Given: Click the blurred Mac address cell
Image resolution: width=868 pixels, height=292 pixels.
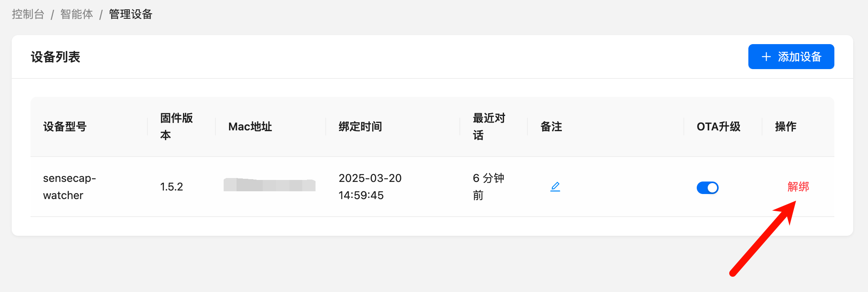Looking at the screenshot, I should (269, 185).
